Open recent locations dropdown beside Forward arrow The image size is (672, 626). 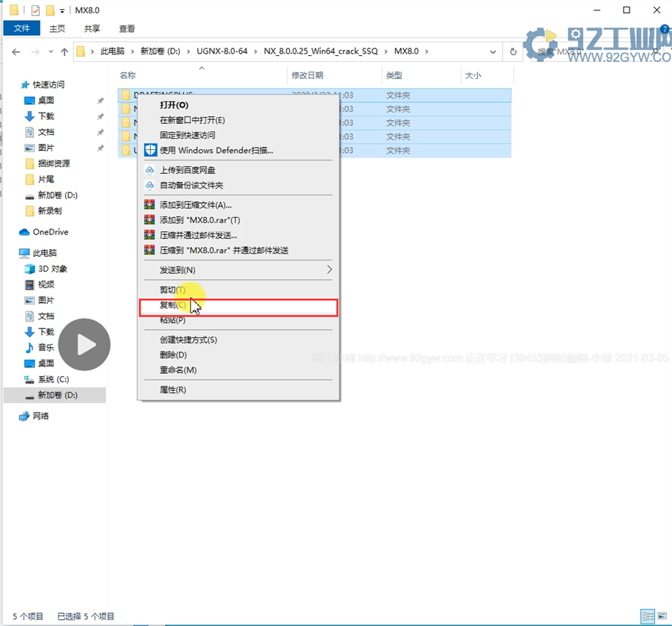pos(51,51)
